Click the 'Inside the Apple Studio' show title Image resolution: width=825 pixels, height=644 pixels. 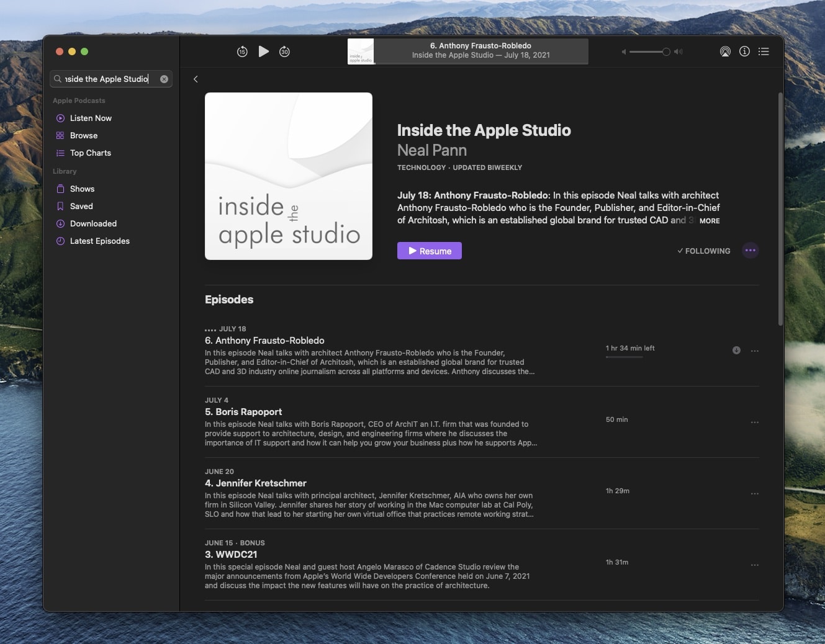click(484, 130)
